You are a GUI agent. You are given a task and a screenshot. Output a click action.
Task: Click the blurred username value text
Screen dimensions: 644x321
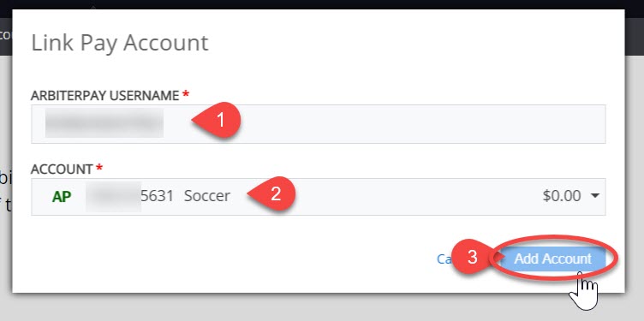tap(104, 122)
